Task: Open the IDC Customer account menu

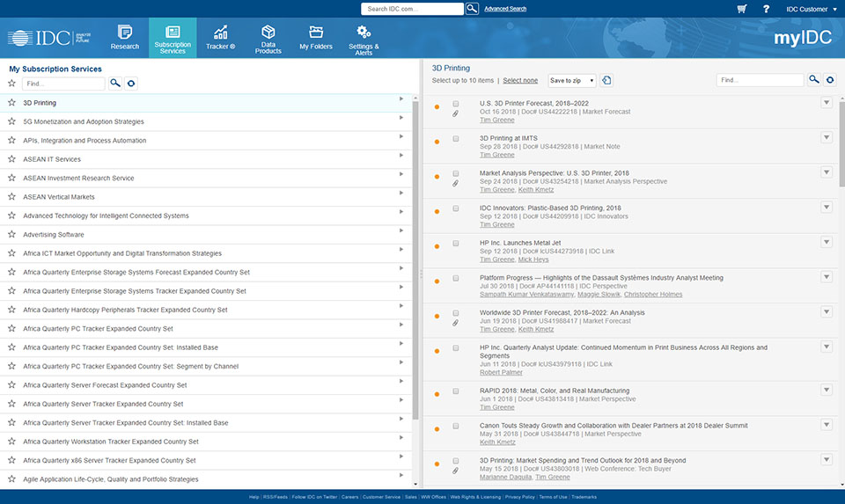Action: 811,9
